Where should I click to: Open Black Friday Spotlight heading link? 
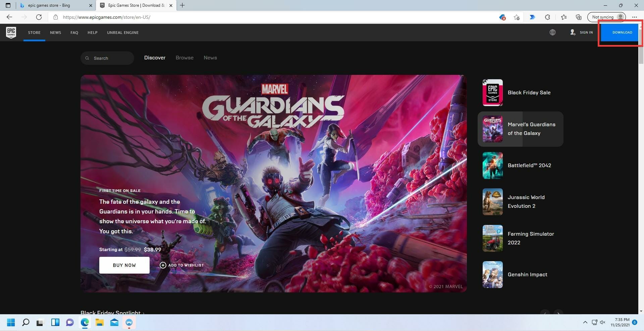point(112,313)
